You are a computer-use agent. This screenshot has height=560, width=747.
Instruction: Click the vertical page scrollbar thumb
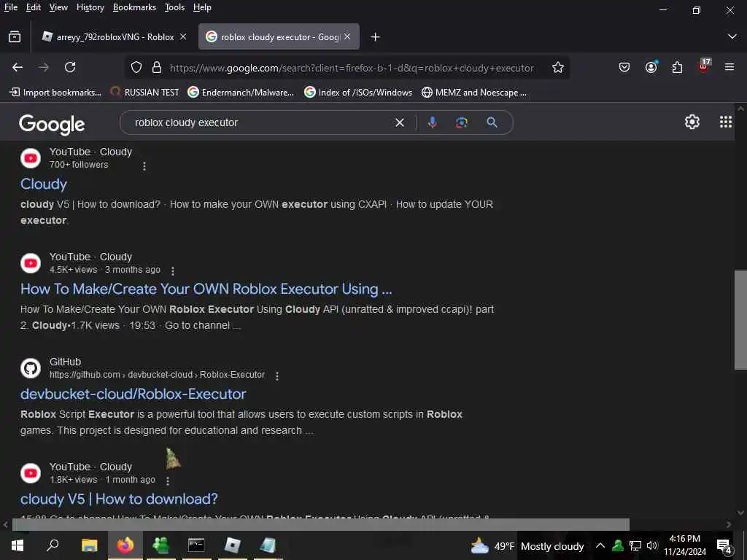point(740,319)
